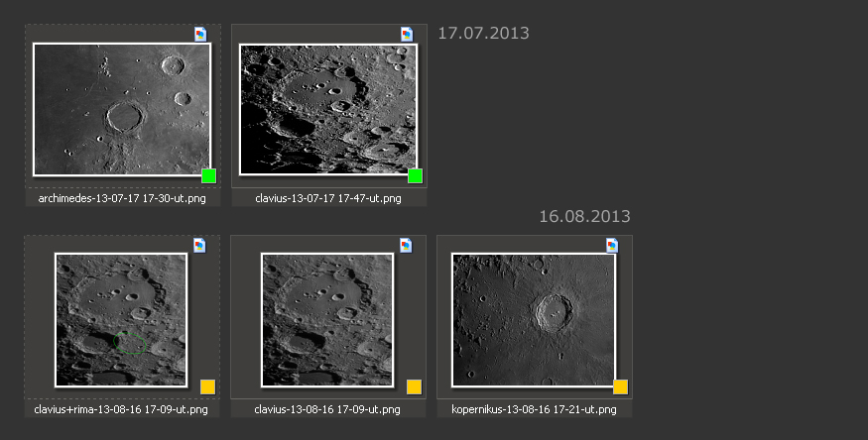
Task: Click the yellow color label on clavius+rima image
Action: pos(207,386)
